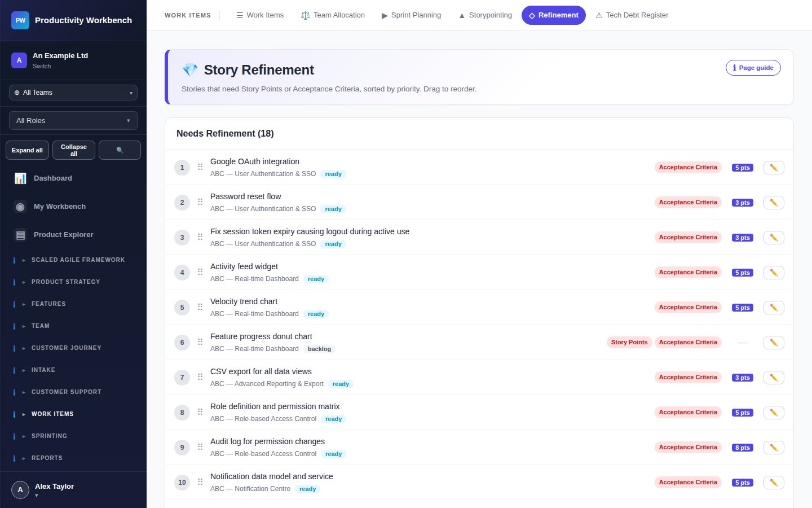
Task: Click drag handle for Velocity trend chart
Action: point(200,307)
